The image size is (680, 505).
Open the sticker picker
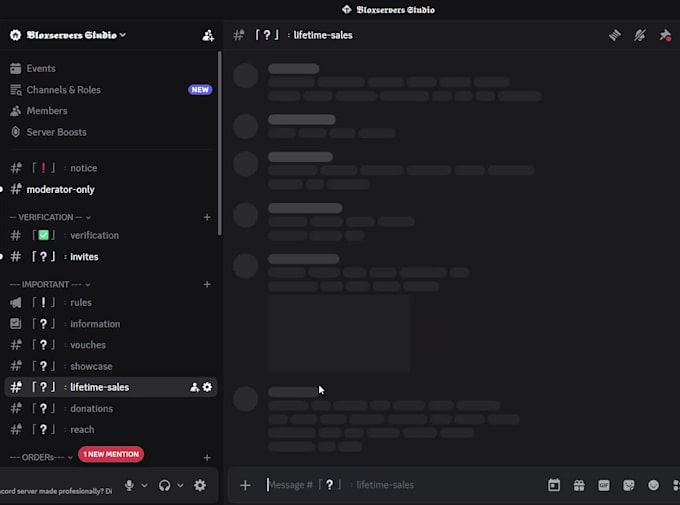[629, 485]
